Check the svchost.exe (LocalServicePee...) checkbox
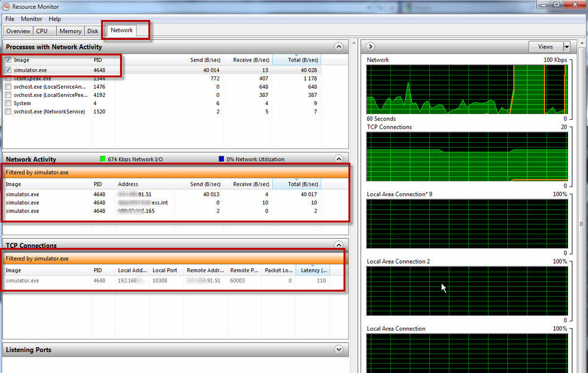This screenshot has width=588, height=373. pos(8,95)
